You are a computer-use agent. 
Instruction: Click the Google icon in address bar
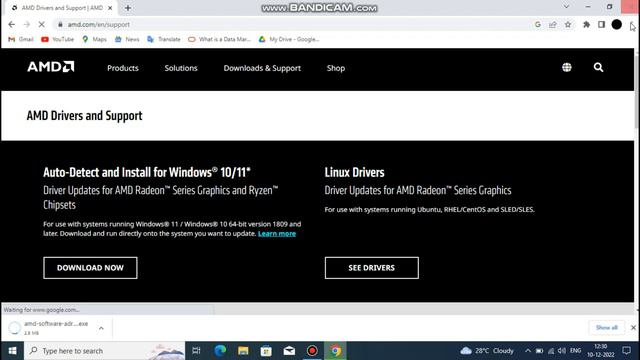538,24
